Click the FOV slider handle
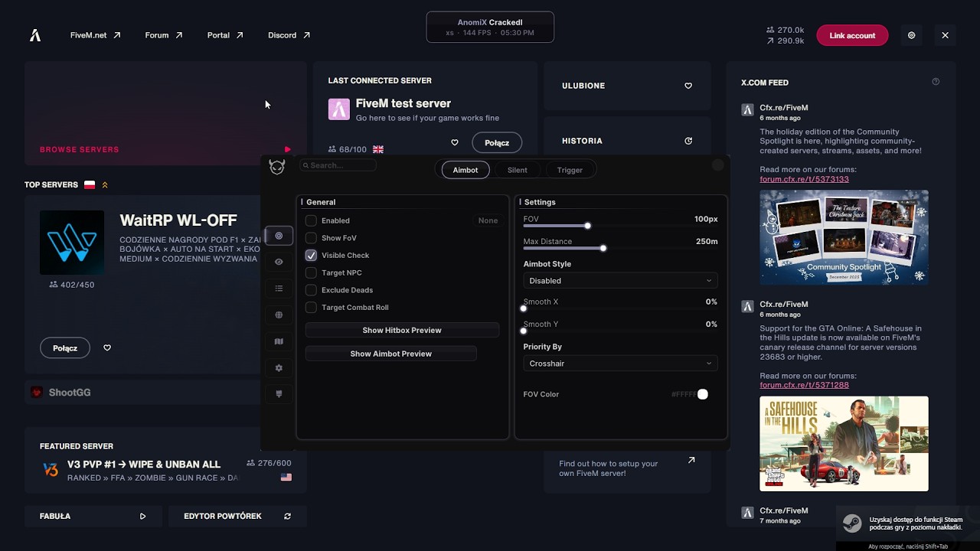Image resolution: width=980 pixels, height=551 pixels. tap(587, 226)
